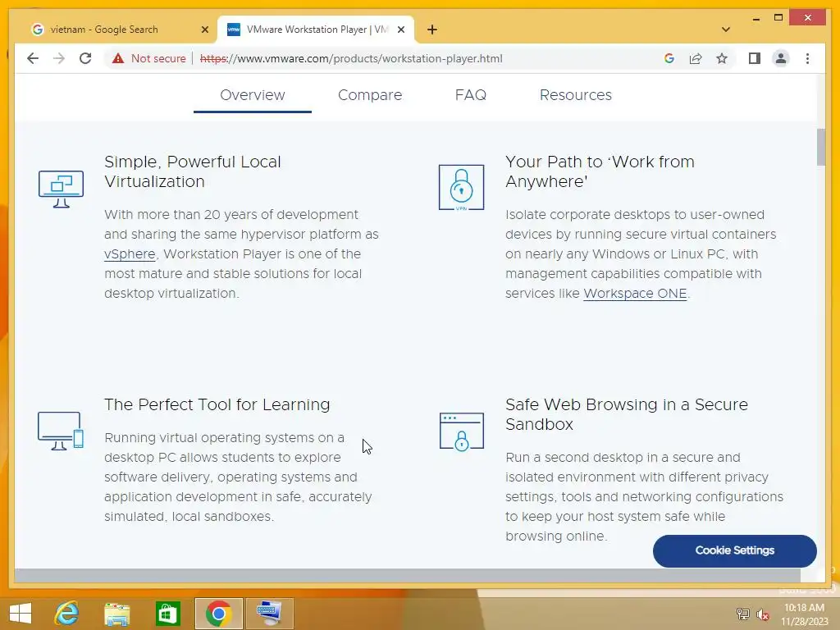The image size is (840, 630).
Task: Select the VMware Workstation Player tab
Action: tap(316, 30)
